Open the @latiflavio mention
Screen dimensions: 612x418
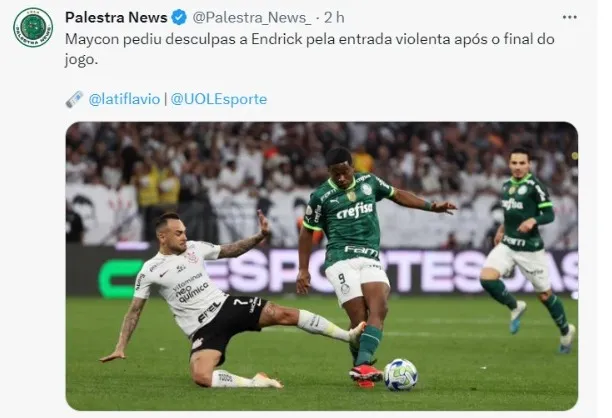[124, 99]
